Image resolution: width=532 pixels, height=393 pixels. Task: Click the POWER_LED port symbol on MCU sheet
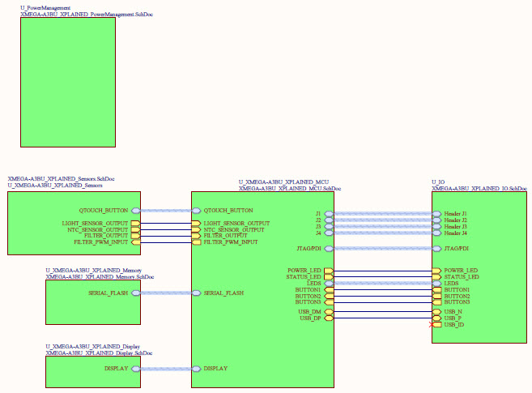click(x=329, y=271)
